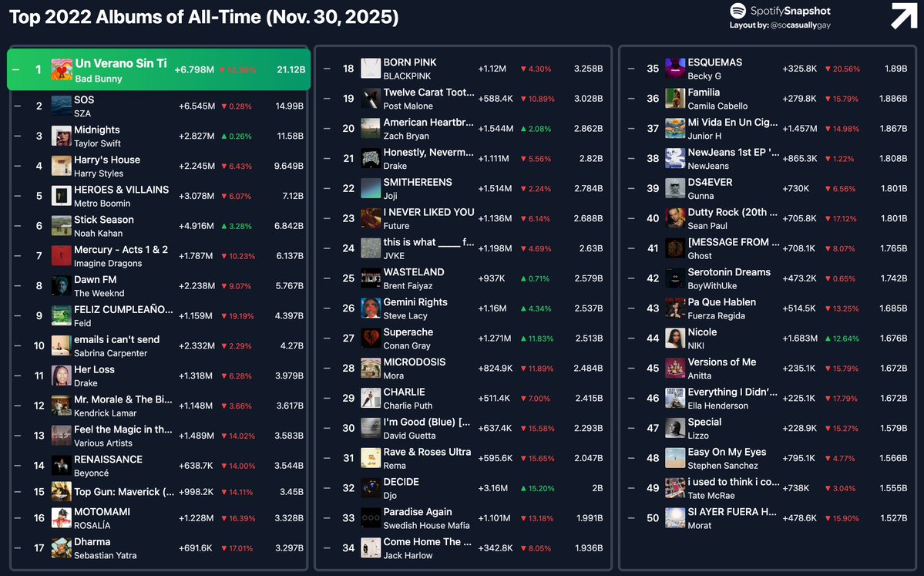Click the @socasuallygay layout credit

click(801, 25)
